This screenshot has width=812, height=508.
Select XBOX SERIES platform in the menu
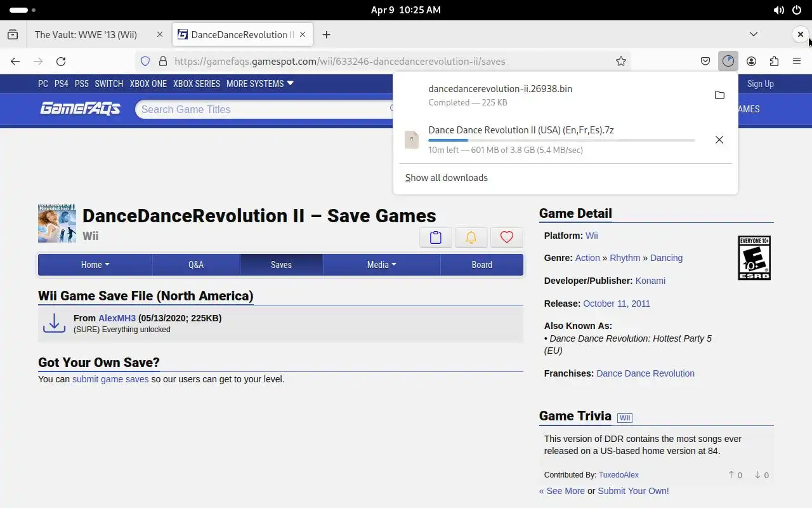click(197, 84)
